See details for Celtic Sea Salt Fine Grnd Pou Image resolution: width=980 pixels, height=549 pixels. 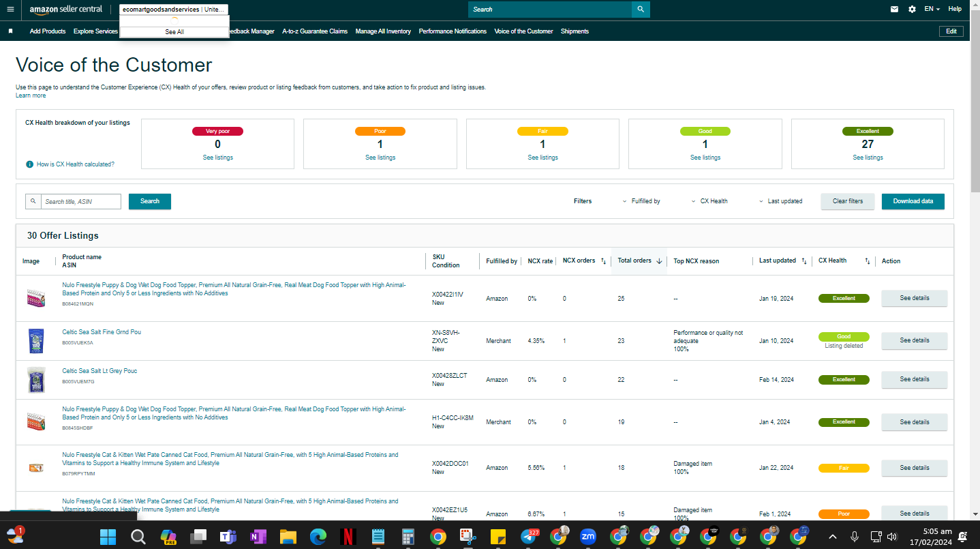coord(914,340)
